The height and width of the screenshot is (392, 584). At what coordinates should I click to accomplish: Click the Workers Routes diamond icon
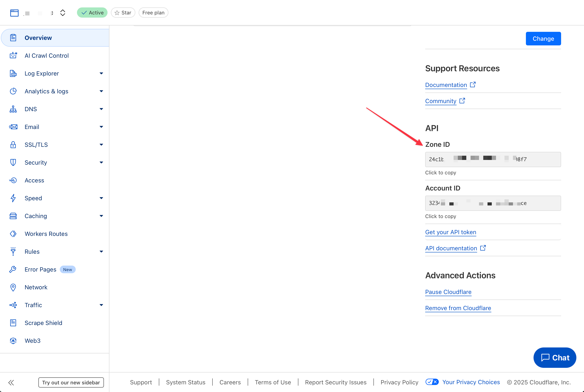(13, 234)
